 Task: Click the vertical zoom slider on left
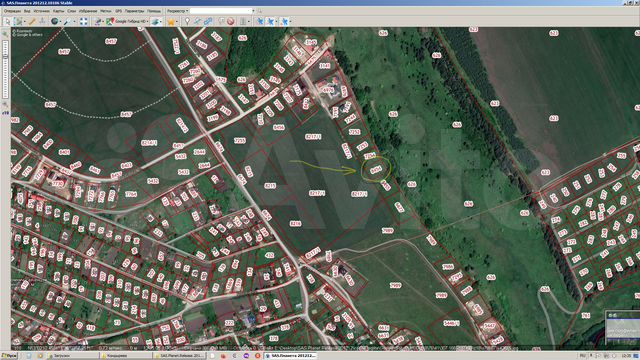[5, 69]
